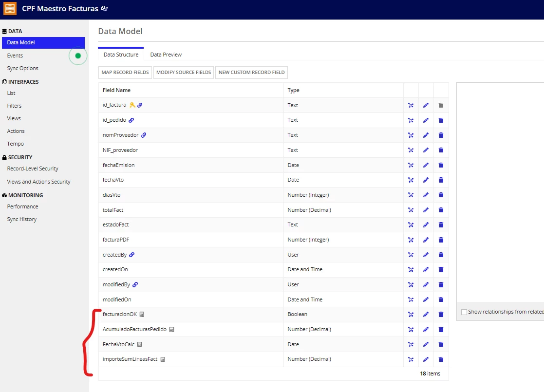544x392 pixels.
Task: Toggle Show relationships from related checkbox
Action: click(x=464, y=312)
